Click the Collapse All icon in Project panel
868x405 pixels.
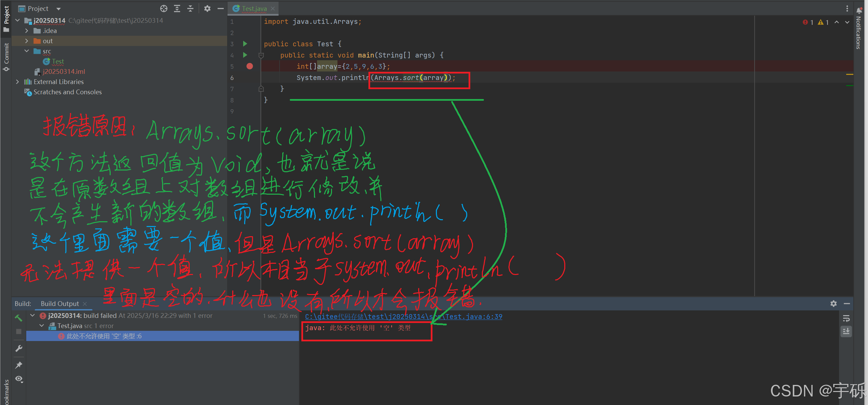click(x=190, y=9)
